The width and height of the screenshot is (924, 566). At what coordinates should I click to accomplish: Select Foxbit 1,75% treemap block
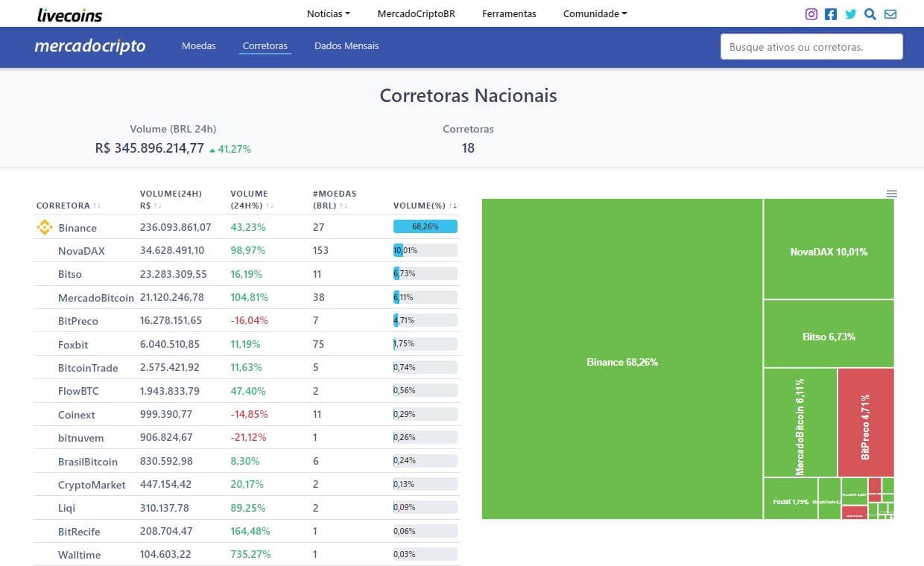tap(791, 498)
